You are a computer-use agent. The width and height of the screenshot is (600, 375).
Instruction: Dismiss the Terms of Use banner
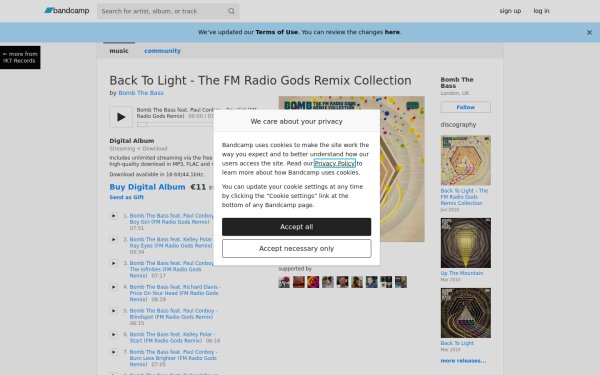point(589,32)
